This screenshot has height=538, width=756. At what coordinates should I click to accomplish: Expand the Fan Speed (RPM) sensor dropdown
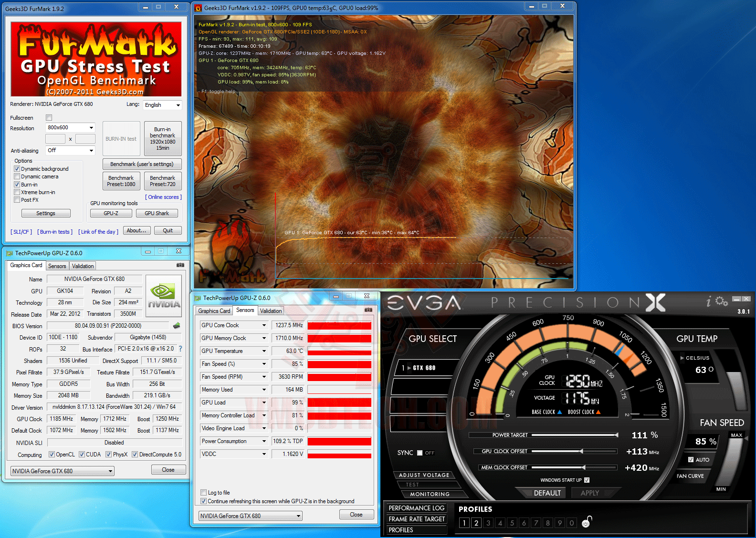click(x=264, y=377)
